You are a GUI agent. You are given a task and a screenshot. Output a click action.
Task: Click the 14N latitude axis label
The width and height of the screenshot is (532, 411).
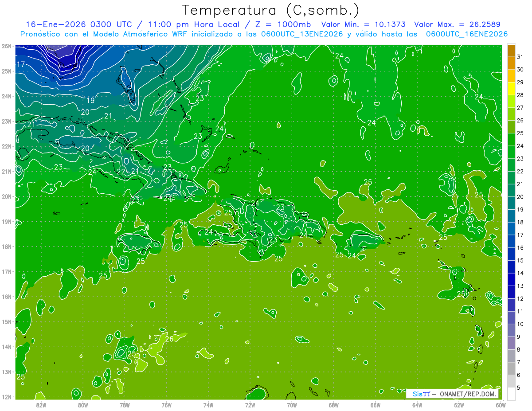pyautogui.click(x=6, y=347)
